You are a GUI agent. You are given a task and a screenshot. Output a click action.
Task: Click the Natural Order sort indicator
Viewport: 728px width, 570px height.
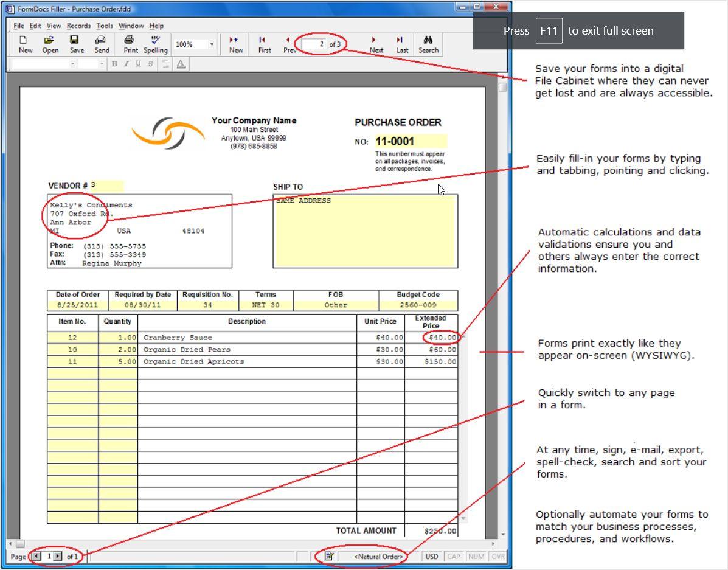378,557
